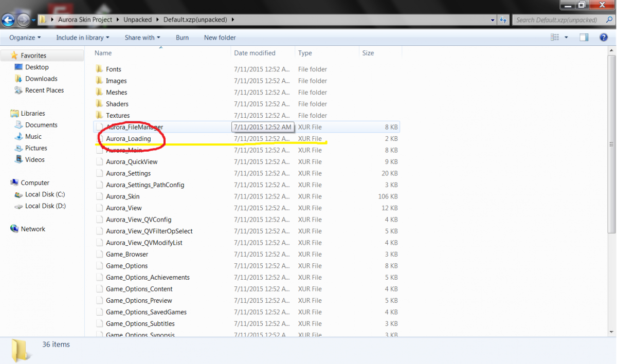Screen dimensions: 617x364
Task: Refresh the folder using the address bar refresh icon
Action: click(504, 20)
